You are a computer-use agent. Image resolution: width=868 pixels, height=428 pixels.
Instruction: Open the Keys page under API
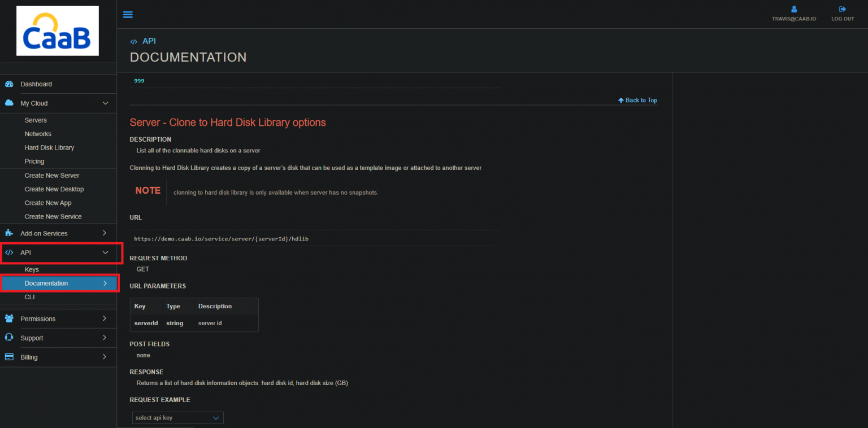32,269
